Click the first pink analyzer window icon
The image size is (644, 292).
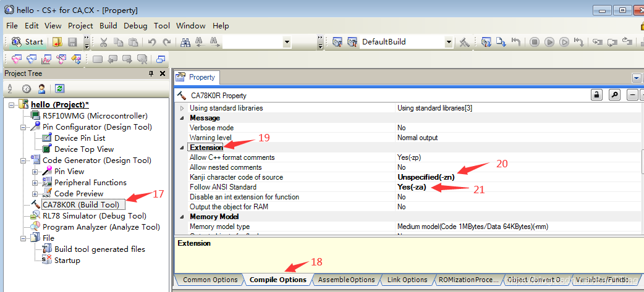pyautogui.click(x=17, y=59)
